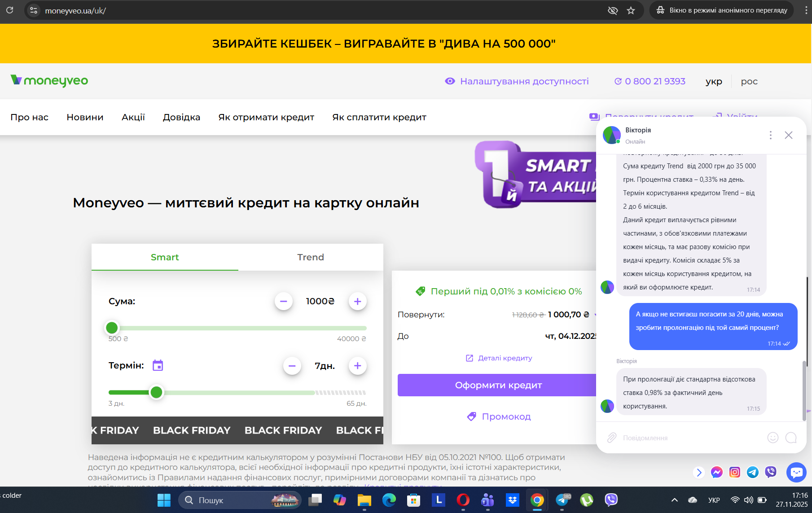Decrease the loan term with minus button
Viewport: 812px width, 513px height.
292,366
